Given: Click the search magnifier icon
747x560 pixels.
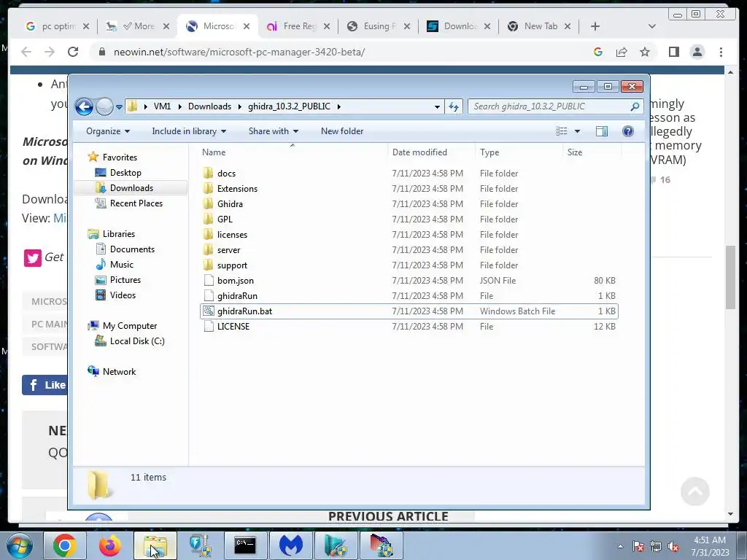Looking at the screenshot, I should pyautogui.click(x=635, y=106).
